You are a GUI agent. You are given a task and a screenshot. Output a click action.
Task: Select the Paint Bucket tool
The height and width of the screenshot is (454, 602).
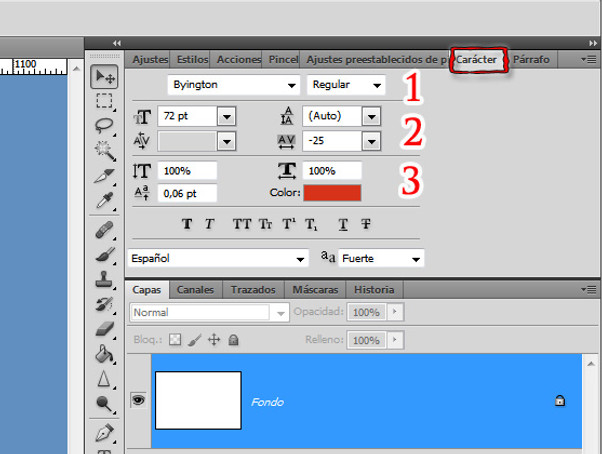(104, 354)
